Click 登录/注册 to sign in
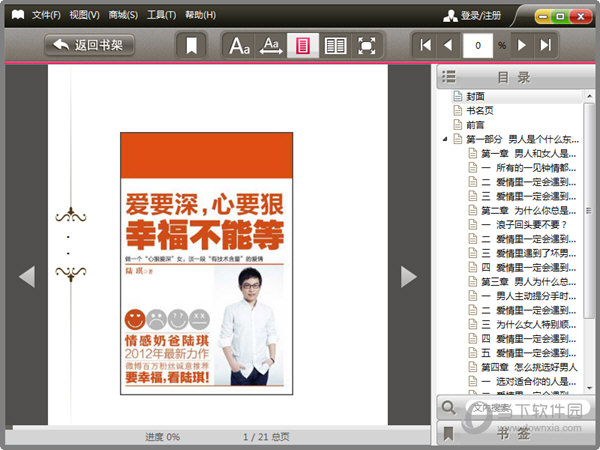Image resolution: width=600 pixels, height=450 pixels. 472,16
